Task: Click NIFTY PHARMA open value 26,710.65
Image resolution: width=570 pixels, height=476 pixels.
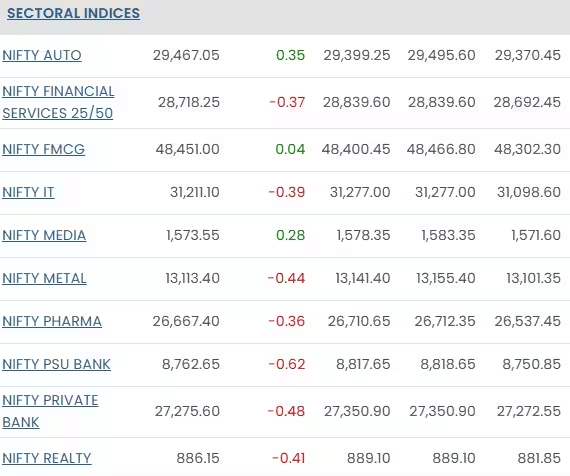Action: [x=359, y=321]
